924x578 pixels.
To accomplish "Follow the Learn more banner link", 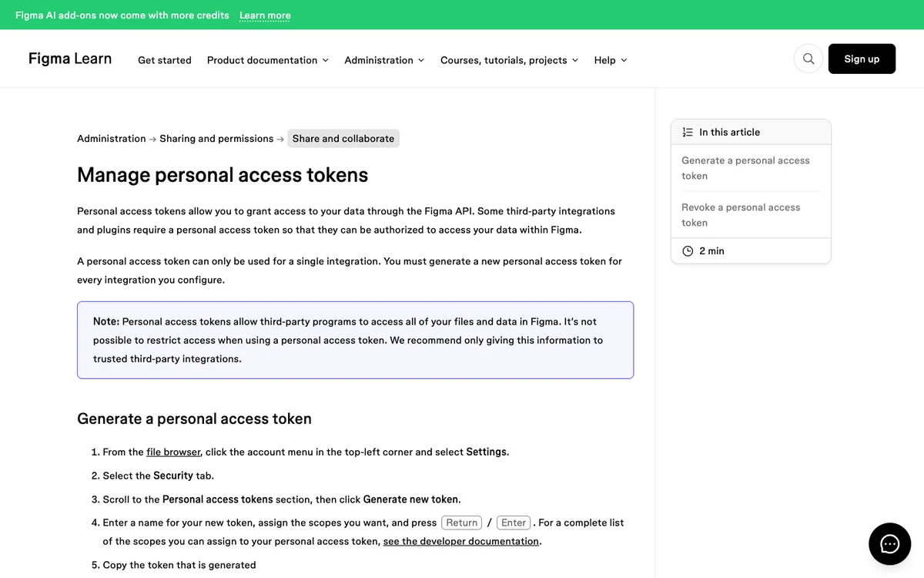I will (x=265, y=15).
